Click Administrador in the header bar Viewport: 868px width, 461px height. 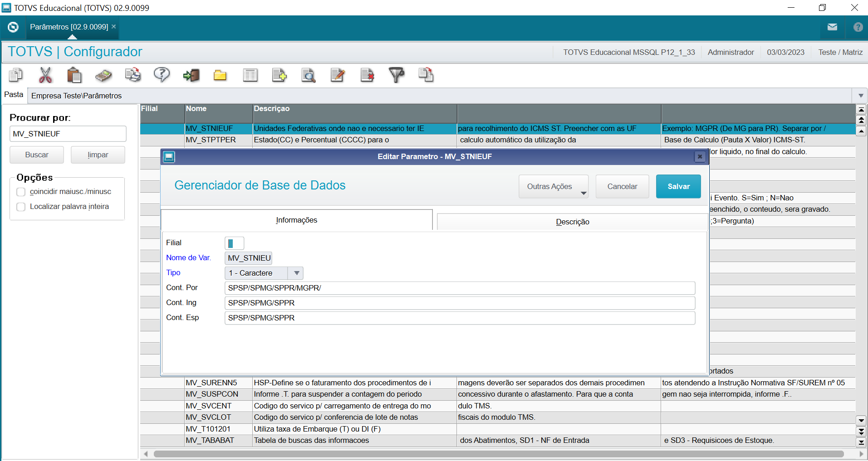coord(731,52)
